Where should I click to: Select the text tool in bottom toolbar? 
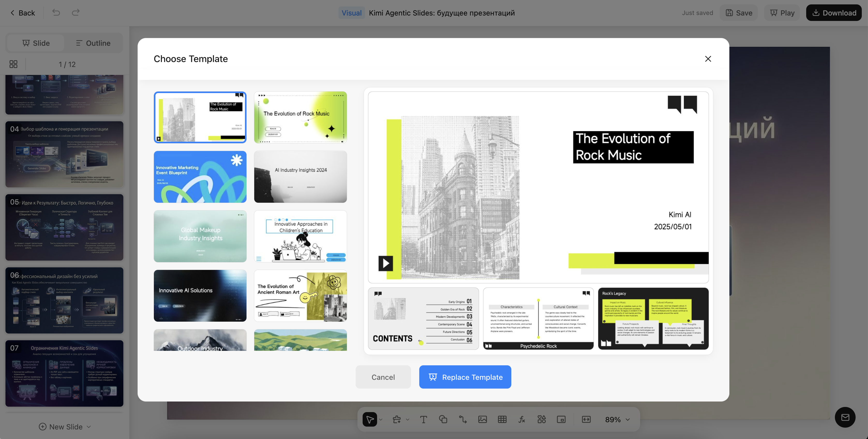coord(424,419)
